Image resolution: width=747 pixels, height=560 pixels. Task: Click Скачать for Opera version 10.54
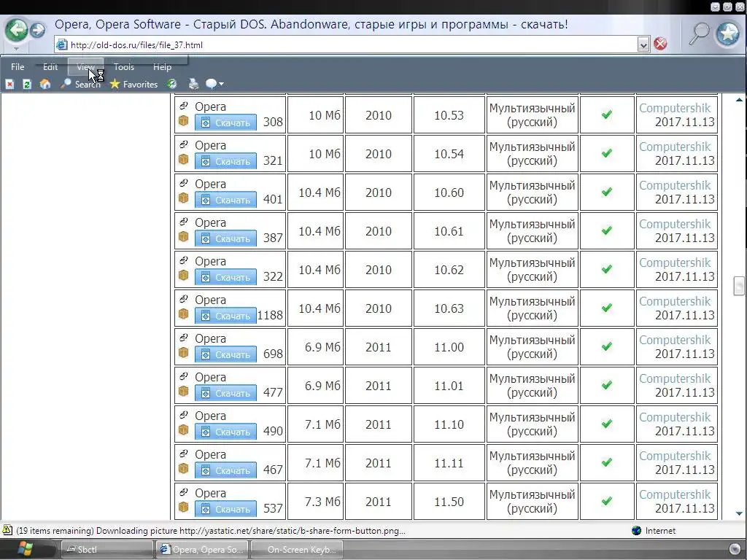[x=225, y=161]
